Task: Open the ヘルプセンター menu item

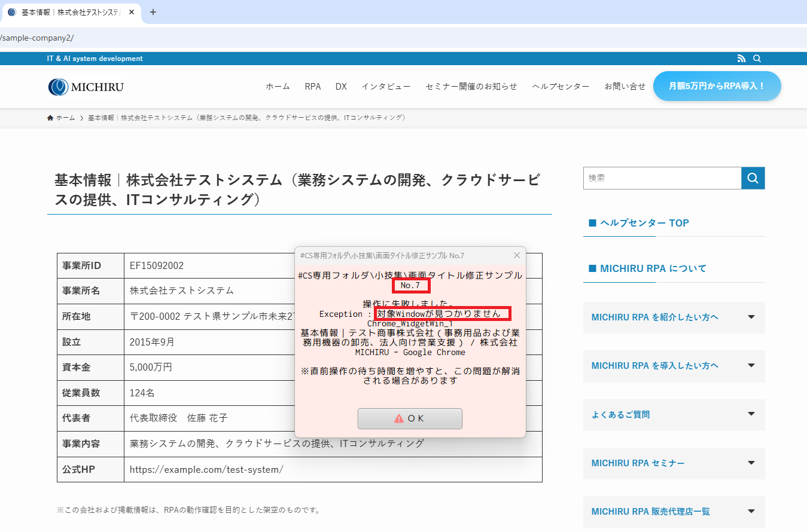Action: coord(561,87)
